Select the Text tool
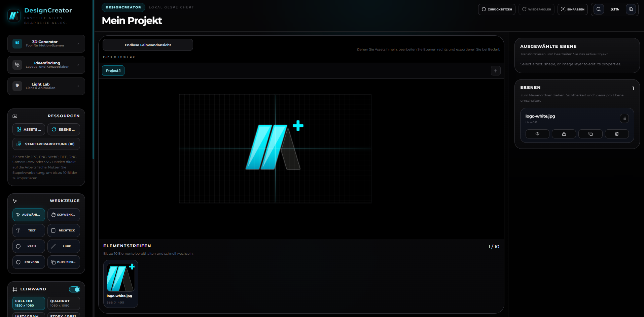 (x=29, y=230)
